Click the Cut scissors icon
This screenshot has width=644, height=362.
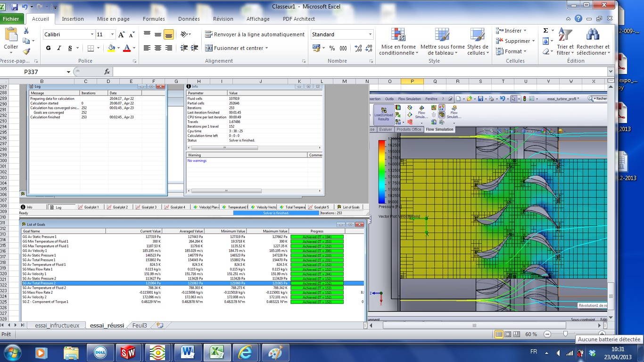pyautogui.click(x=26, y=31)
